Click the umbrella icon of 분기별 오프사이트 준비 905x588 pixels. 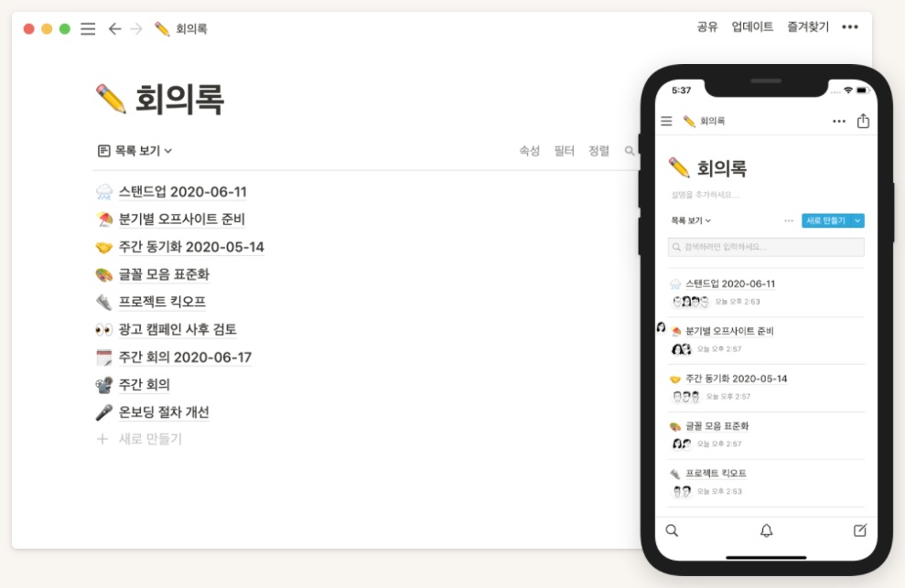[104, 219]
